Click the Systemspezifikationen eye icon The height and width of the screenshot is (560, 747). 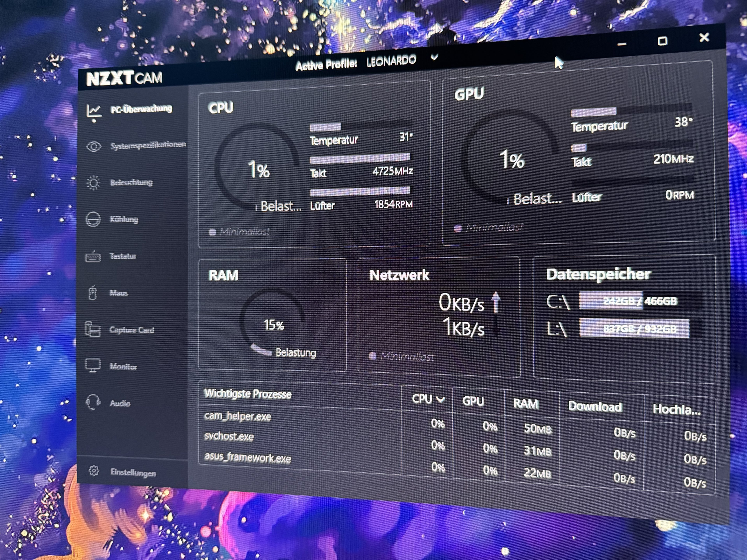94,146
